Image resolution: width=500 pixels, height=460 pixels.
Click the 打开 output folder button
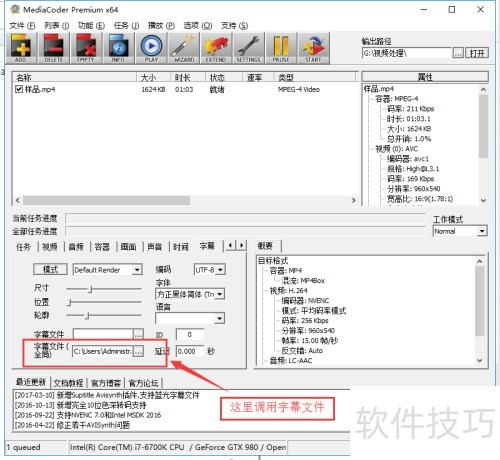click(x=477, y=53)
